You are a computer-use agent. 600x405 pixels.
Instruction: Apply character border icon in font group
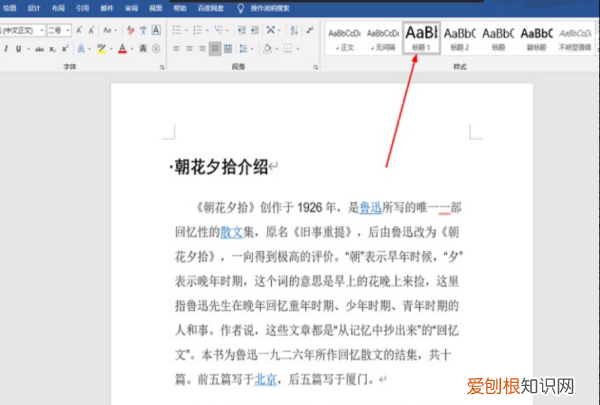156,30
